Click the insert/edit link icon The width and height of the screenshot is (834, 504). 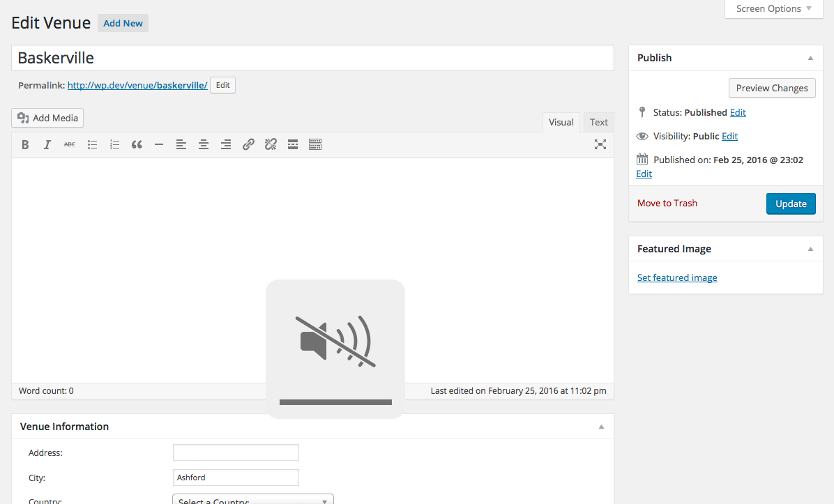coord(248,145)
